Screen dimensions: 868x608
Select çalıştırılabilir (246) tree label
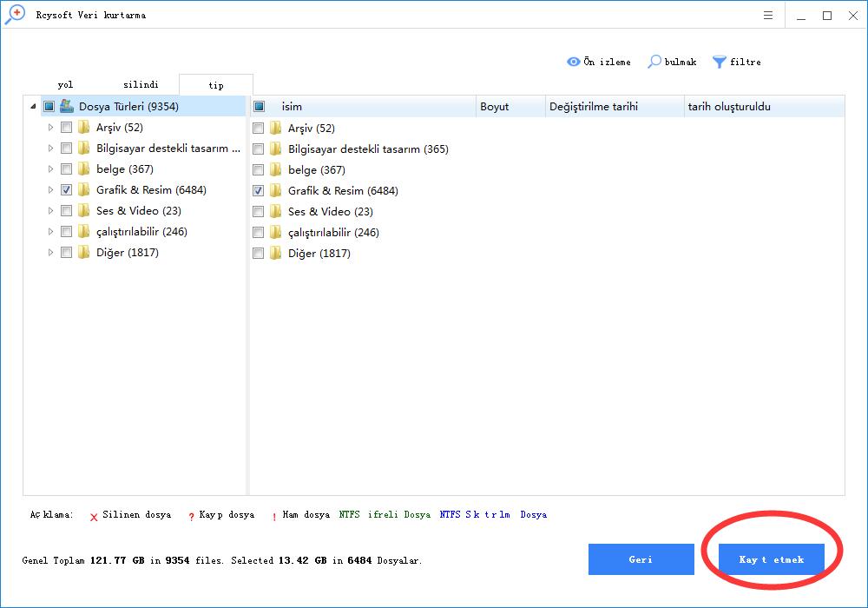141,231
